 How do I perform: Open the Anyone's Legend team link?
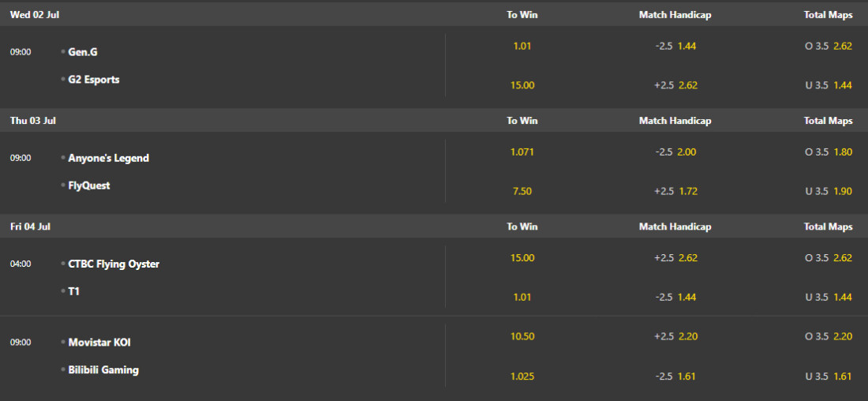click(108, 158)
